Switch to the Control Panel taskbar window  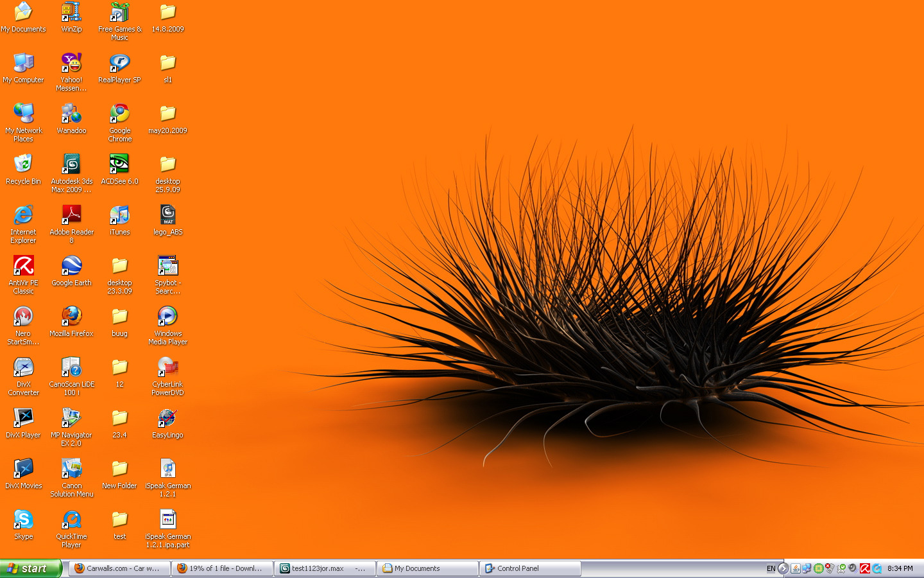(x=530, y=568)
